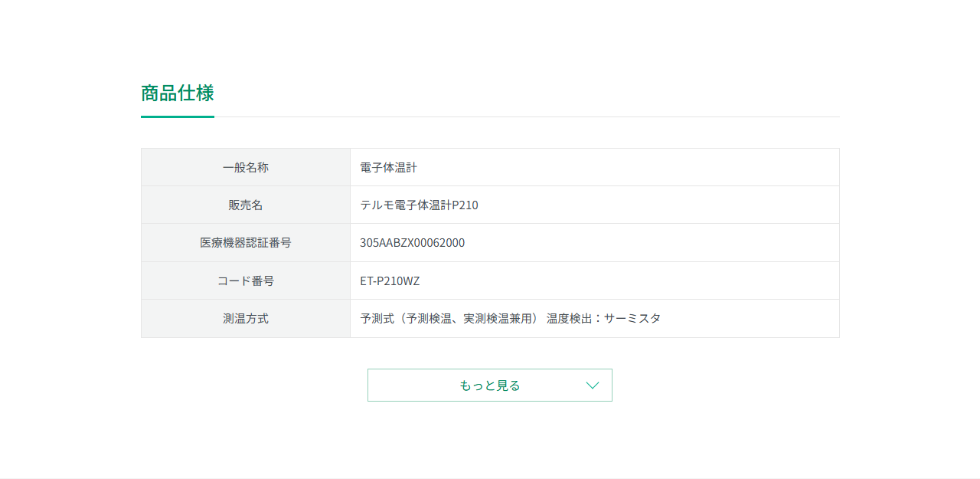The image size is (980, 479).
Task: Click the 医療機器認証番号 label
Action: 246,243
